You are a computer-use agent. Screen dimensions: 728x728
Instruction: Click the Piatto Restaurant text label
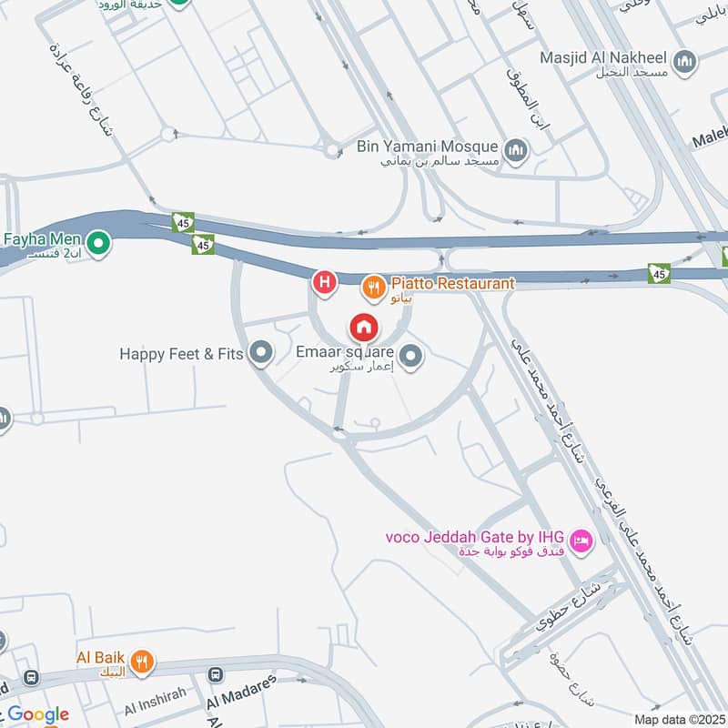pos(453,283)
